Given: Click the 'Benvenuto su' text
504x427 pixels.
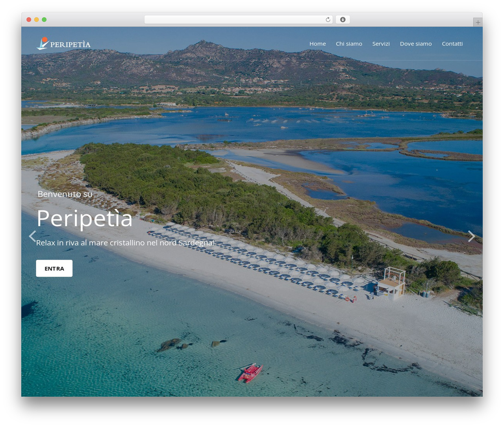Looking at the screenshot, I should [x=65, y=194].
